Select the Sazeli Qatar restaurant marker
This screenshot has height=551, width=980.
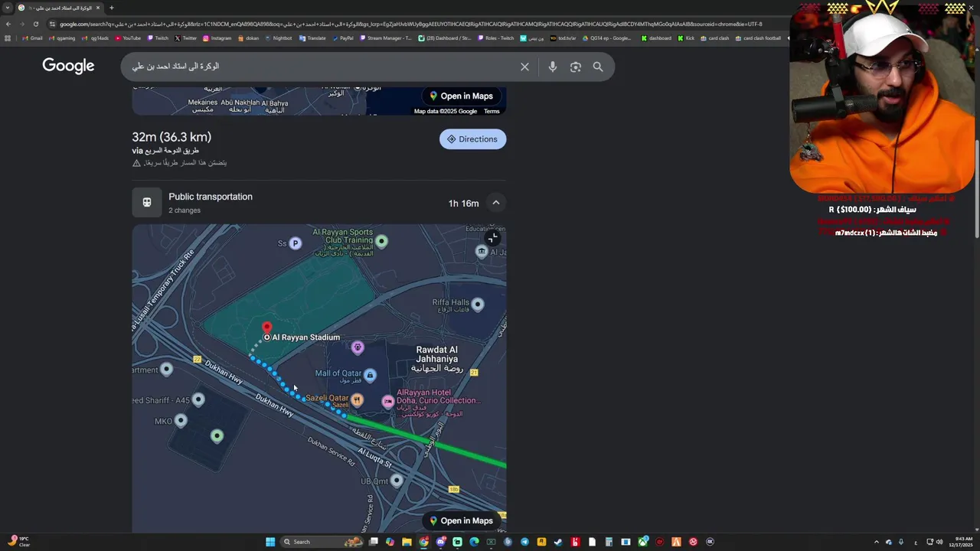pos(357,399)
